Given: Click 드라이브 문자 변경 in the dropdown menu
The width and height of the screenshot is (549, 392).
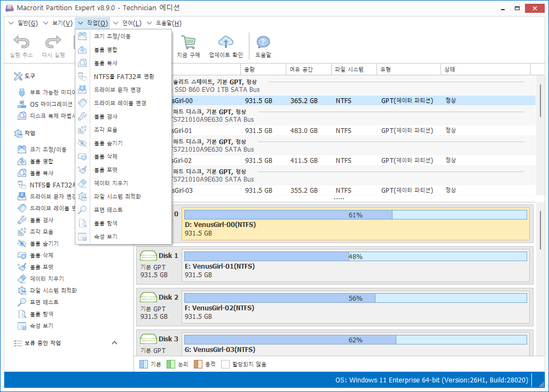Looking at the screenshot, I should tap(123, 90).
